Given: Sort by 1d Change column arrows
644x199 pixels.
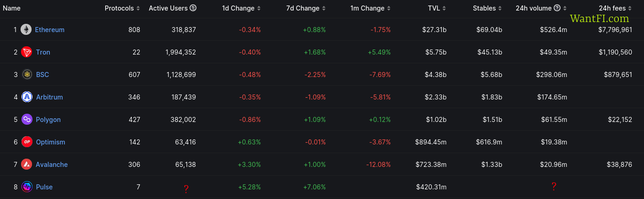Looking at the screenshot, I should (x=259, y=8).
